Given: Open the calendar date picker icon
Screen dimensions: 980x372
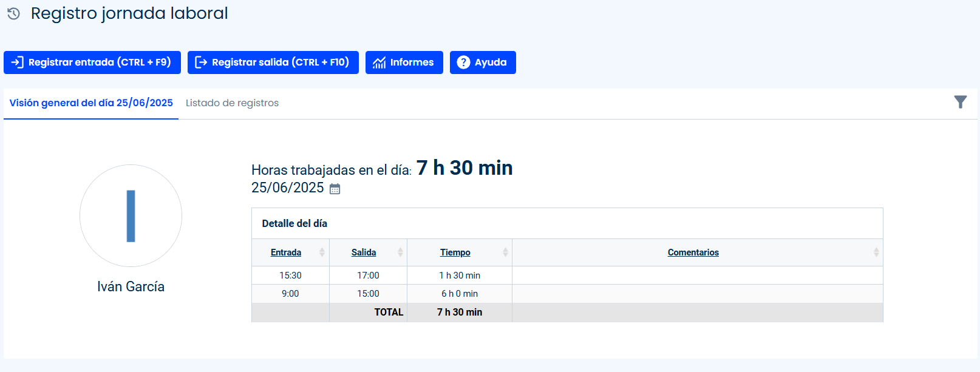Looking at the screenshot, I should tap(335, 189).
